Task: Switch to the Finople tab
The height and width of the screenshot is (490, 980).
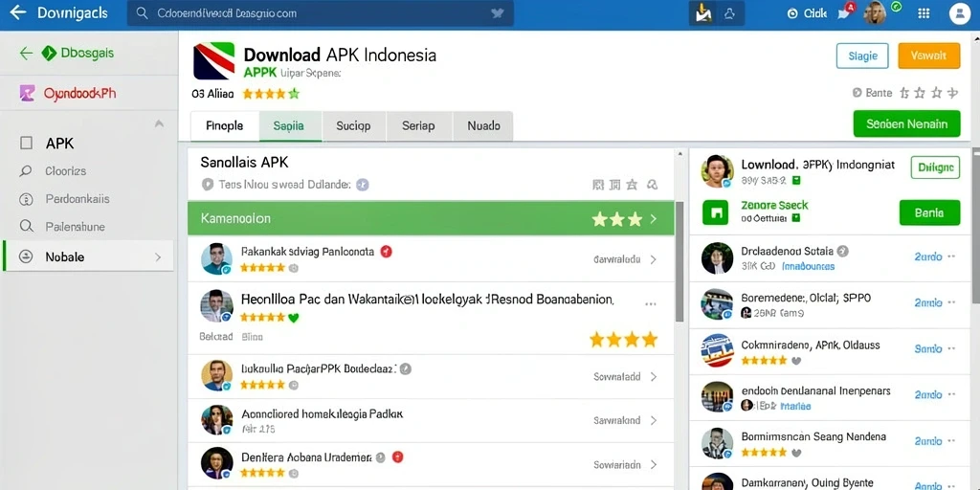Action: 224,125
